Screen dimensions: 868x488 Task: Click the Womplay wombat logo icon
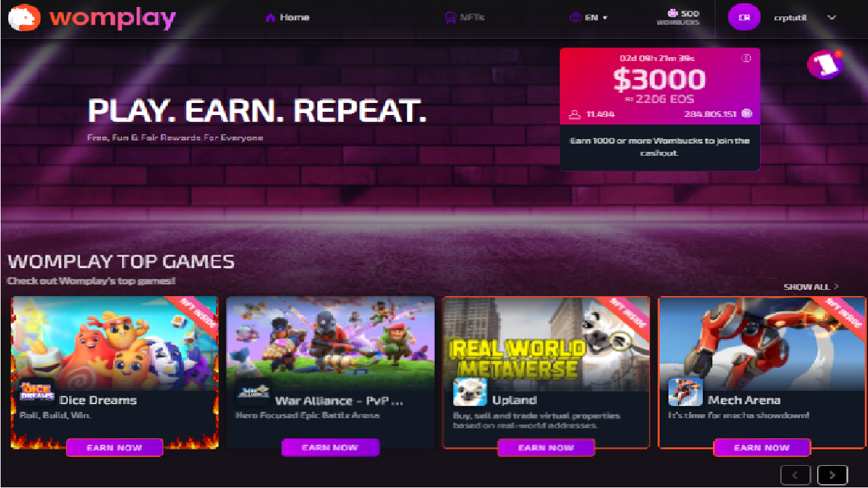tap(24, 18)
